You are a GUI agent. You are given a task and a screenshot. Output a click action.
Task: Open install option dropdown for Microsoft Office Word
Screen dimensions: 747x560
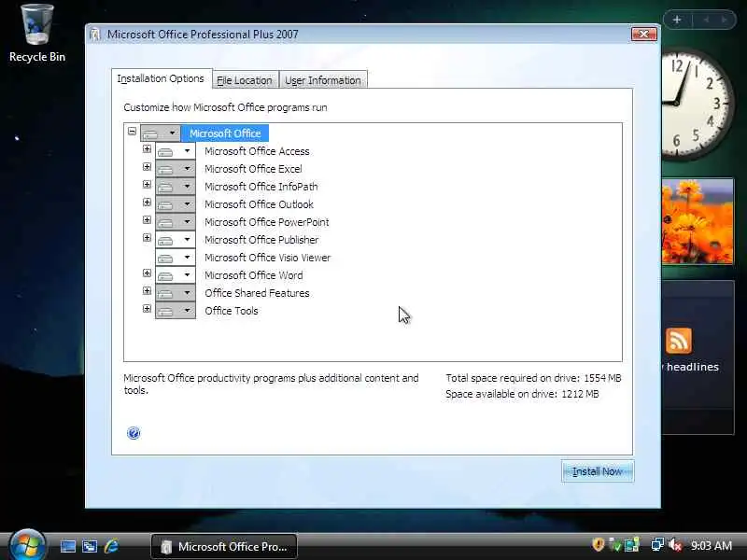176,275
